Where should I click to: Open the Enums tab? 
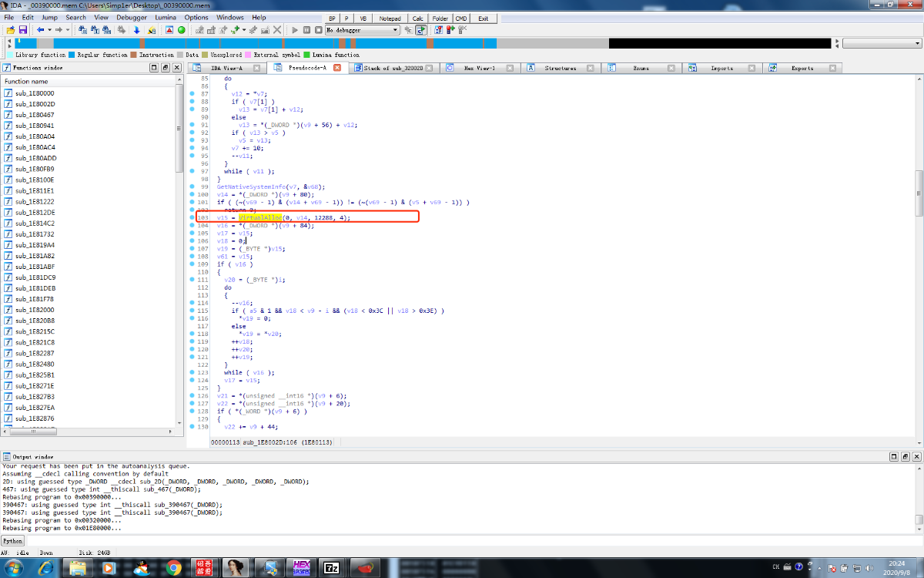point(641,68)
